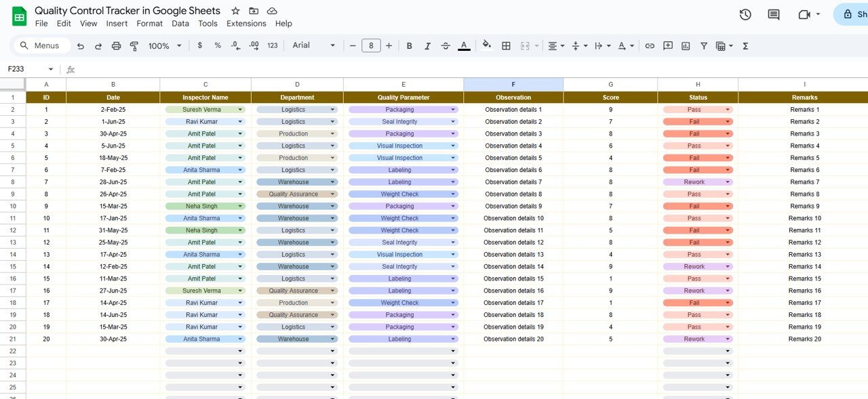Open the text rotation options
This screenshot has width=868, height=399.
point(626,45)
